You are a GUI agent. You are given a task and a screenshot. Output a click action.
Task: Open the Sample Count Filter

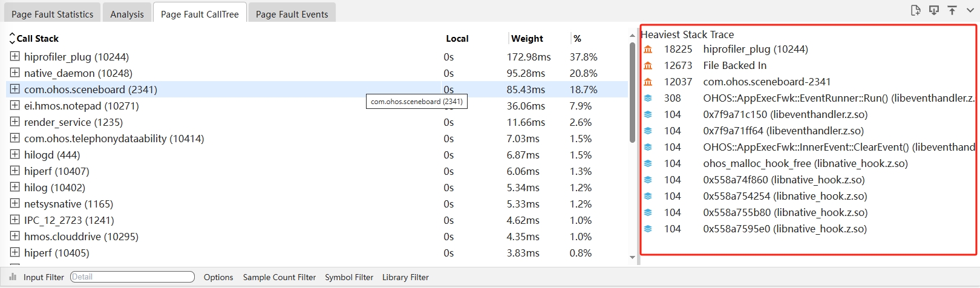click(279, 277)
